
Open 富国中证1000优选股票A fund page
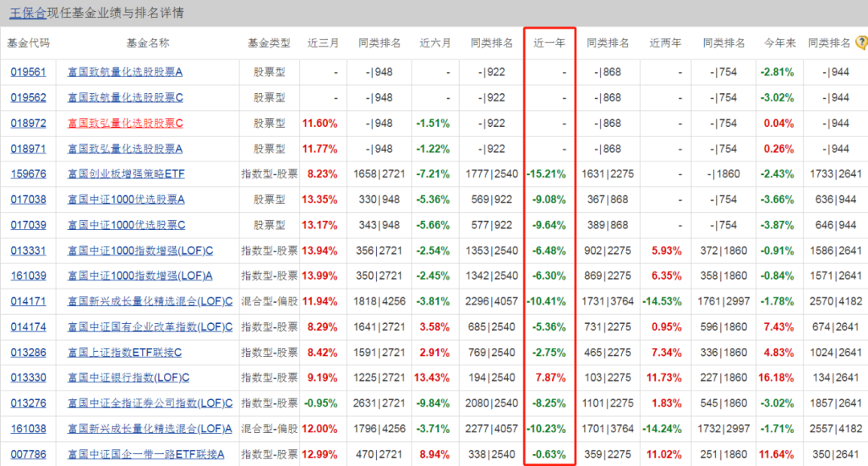point(126,199)
